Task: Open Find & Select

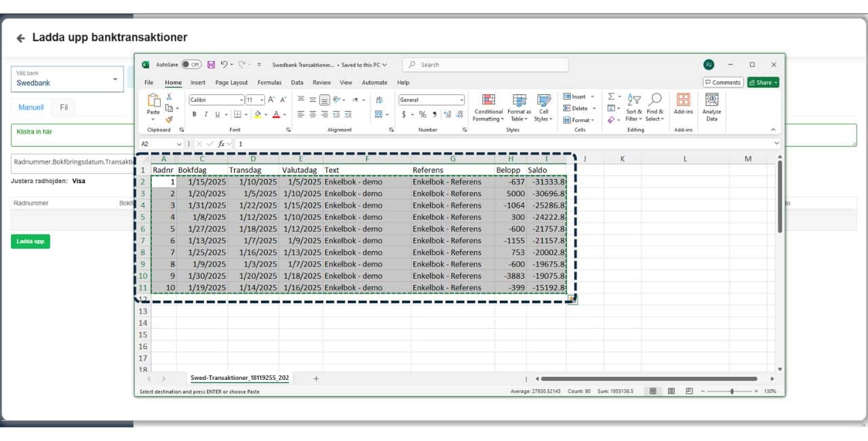Action: coord(655,107)
